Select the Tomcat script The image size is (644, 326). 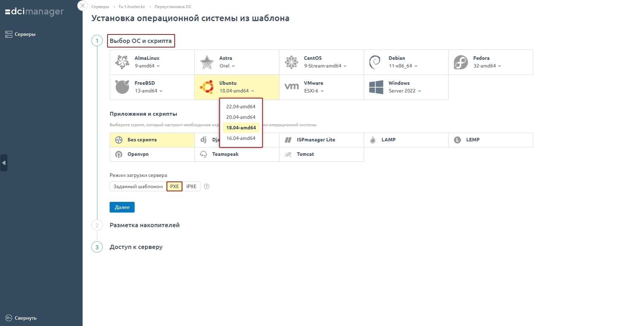321,154
